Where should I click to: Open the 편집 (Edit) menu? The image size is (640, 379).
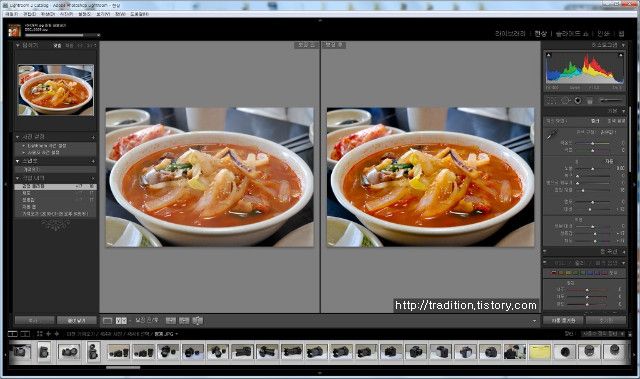point(29,14)
